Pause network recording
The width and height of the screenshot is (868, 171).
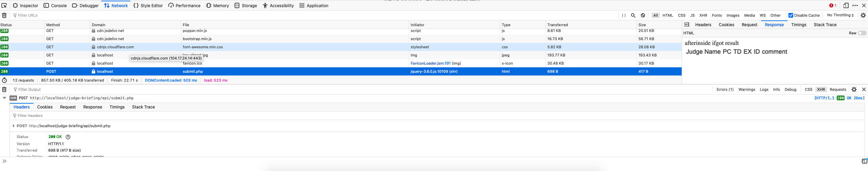click(x=624, y=15)
